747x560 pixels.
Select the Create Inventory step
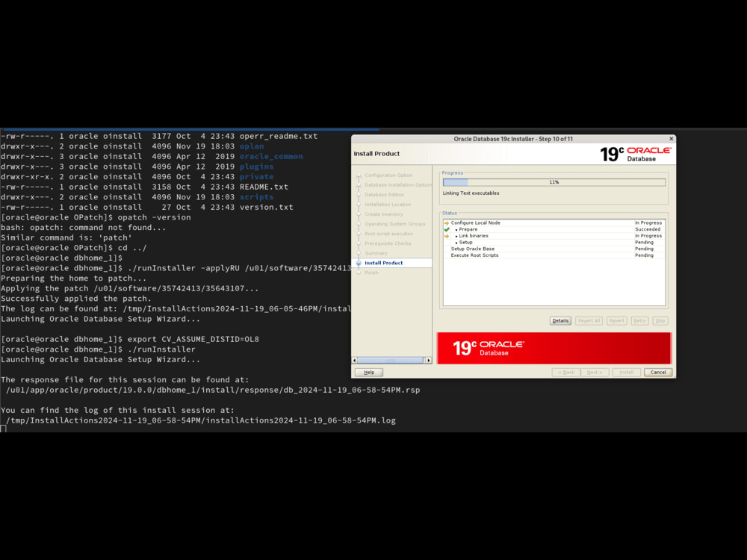(383, 214)
